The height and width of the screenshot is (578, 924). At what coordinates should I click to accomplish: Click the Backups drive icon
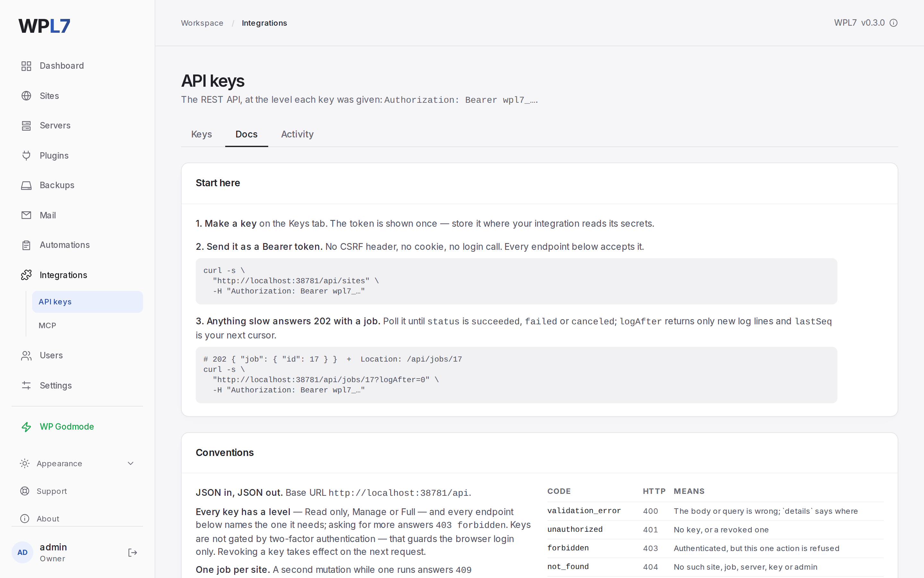tap(26, 185)
